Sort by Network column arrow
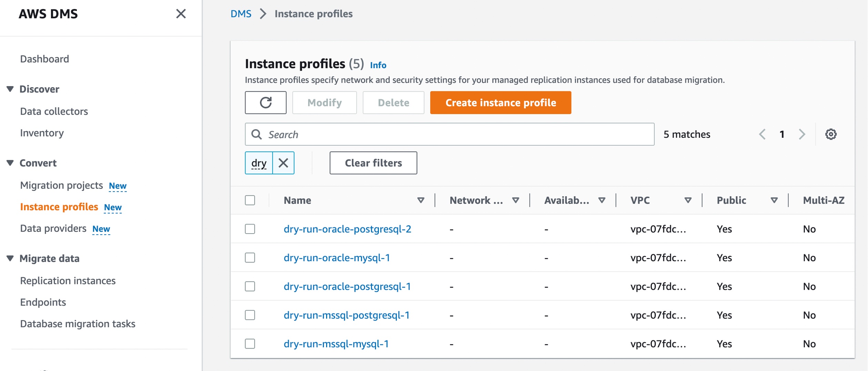This screenshot has height=371, width=868. (x=515, y=200)
